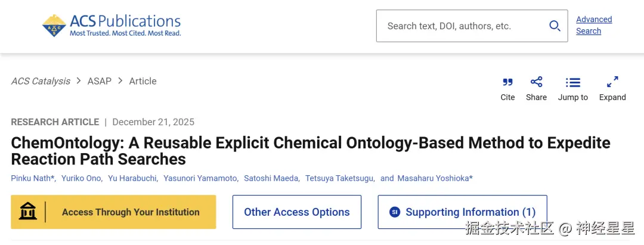Select the ASAP breadcrumb item

tap(100, 81)
